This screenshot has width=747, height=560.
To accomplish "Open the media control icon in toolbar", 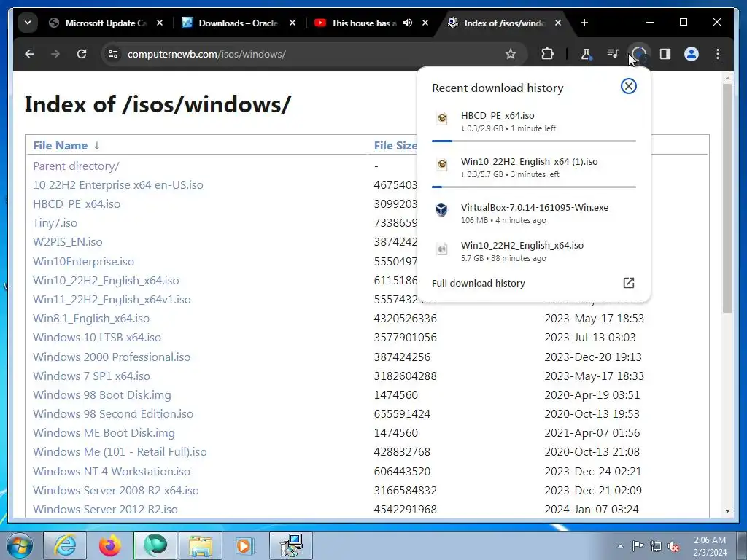I will (613, 53).
